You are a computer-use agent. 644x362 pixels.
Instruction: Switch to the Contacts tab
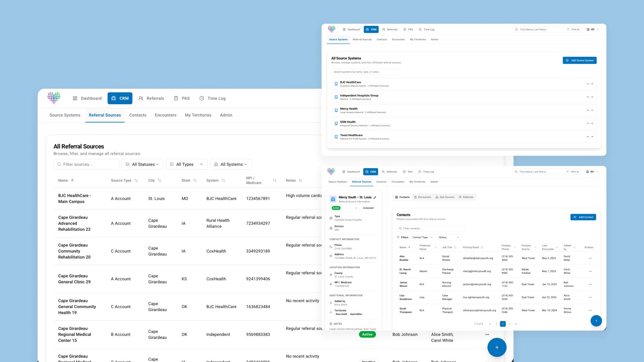click(138, 115)
